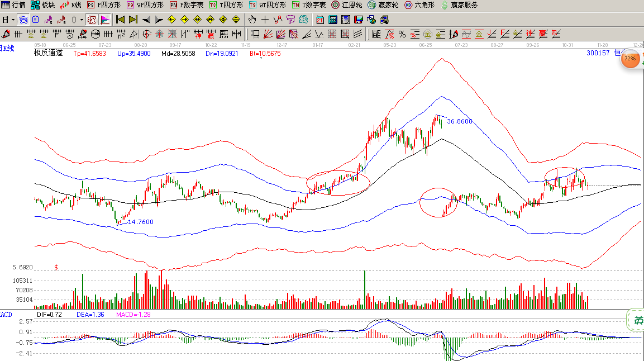Toggle the flag chart overlay button

point(105,20)
